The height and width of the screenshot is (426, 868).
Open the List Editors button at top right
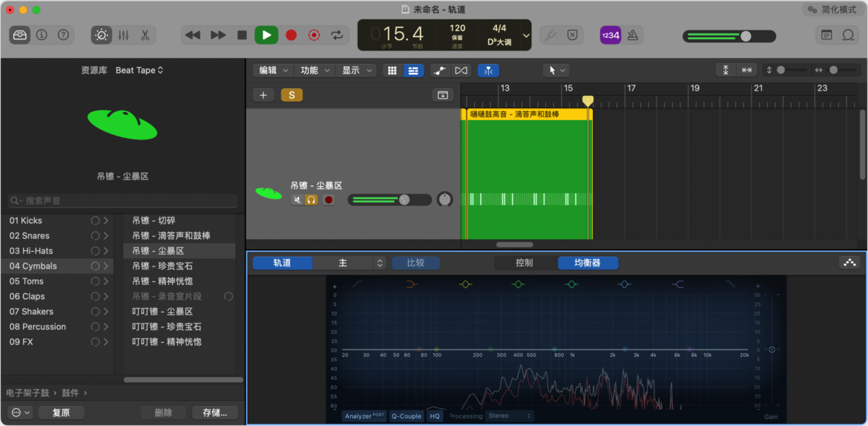click(826, 35)
